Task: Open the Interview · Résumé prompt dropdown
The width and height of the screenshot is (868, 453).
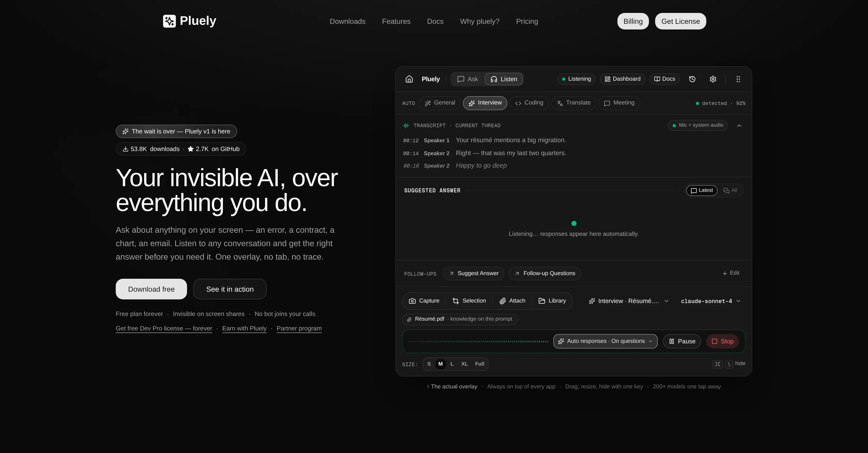Action: tap(629, 301)
